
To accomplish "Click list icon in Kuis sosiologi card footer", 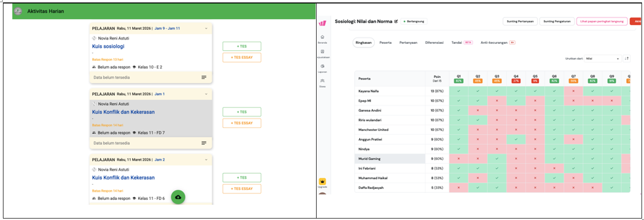I will coord(204,77).
